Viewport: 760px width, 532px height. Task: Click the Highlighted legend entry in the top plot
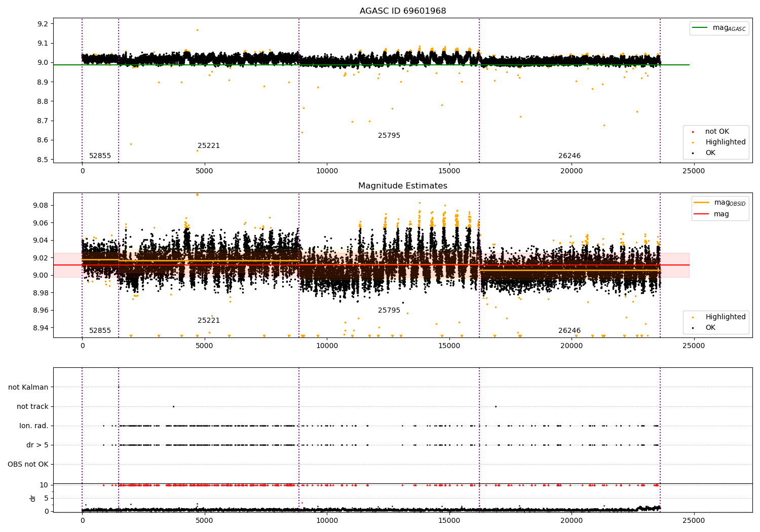click(x=719, y=142)
